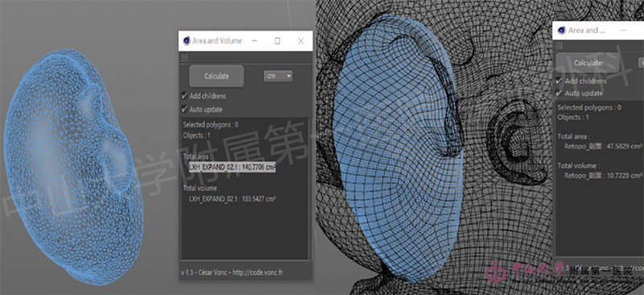Click the 'Total volume :' label in right window
The height and width of the screenshot is (295, 644).
[578, 165]
